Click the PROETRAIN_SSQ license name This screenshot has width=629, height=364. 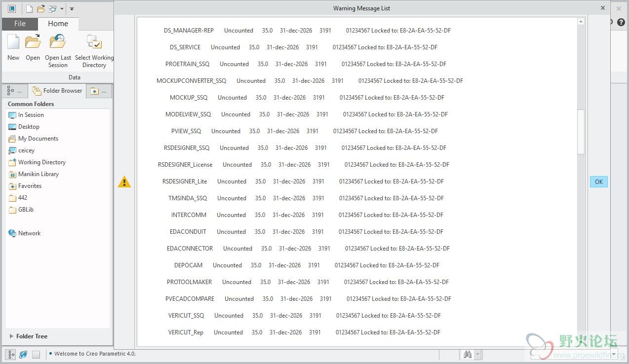pos(188,64)
